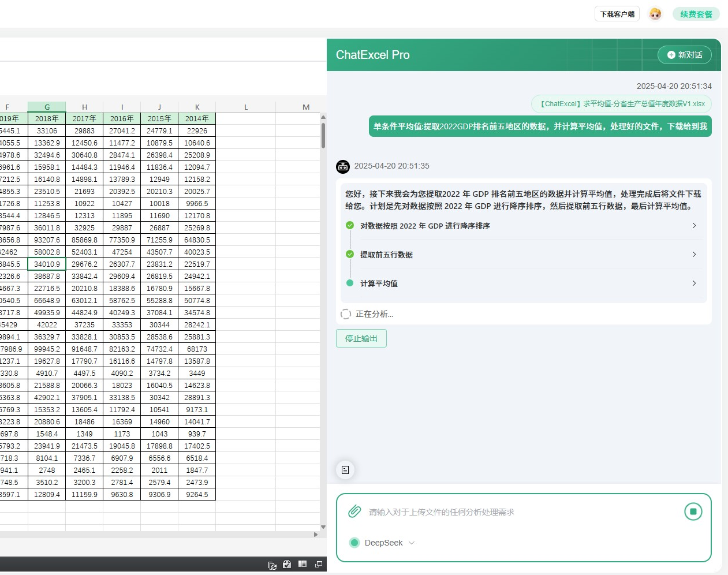Click the cell containing 10541
This screenshot has height=575, width=728.
(x=159, y=410)
